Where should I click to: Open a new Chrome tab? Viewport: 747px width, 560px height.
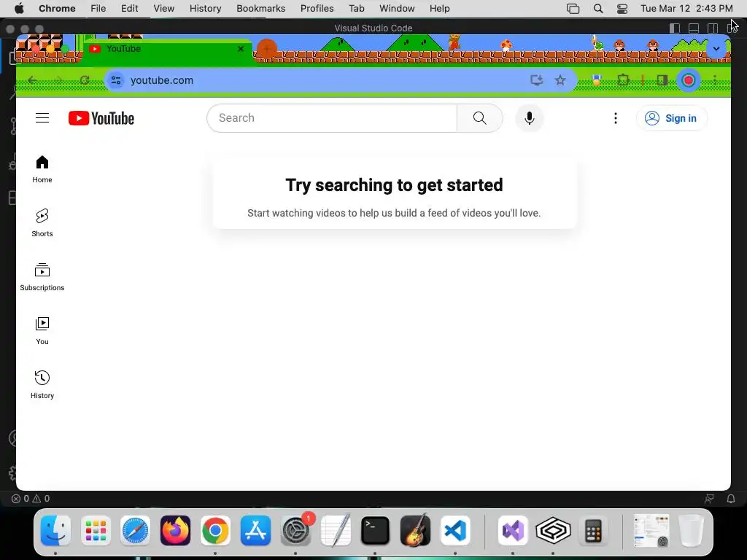267,49
